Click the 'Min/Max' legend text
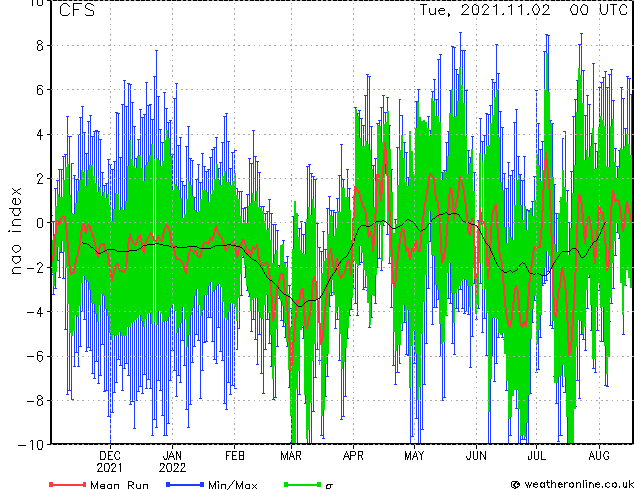The image size is (634, 490). pyautogui.click(x=232, y=485)
